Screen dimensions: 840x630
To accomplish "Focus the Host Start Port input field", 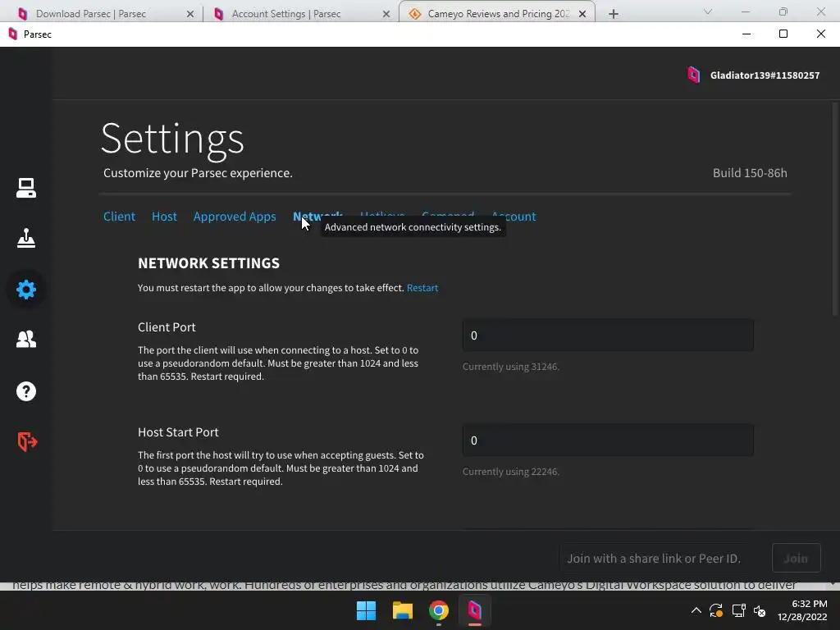I will (x=608, y=441).
